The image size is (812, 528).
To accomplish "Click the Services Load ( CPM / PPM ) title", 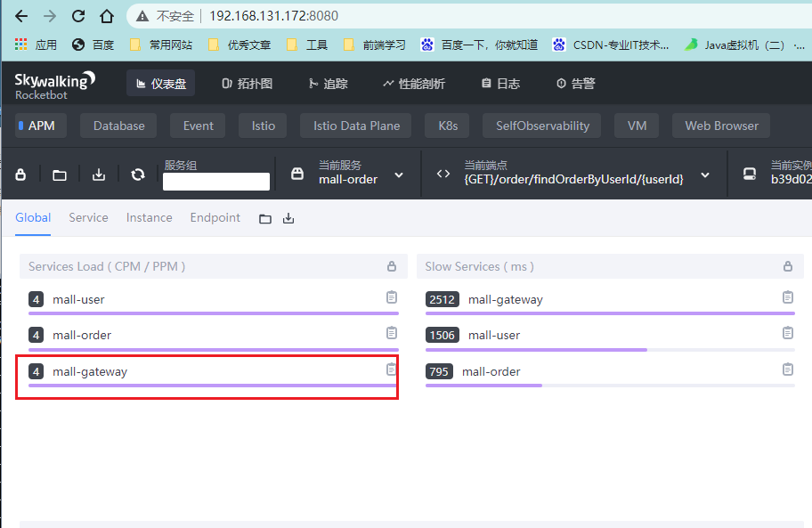I will (x=107, y=266).
